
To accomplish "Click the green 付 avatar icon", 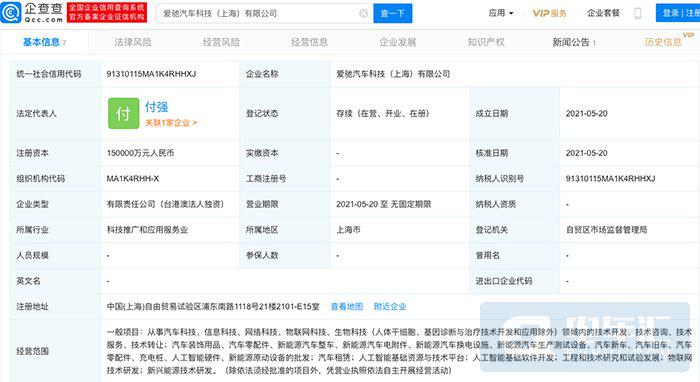I will coord(123,113).
